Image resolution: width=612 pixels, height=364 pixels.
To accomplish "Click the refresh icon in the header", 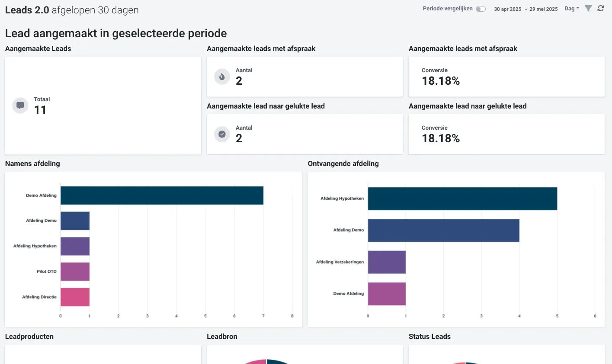I will click(x=601, y=9).
